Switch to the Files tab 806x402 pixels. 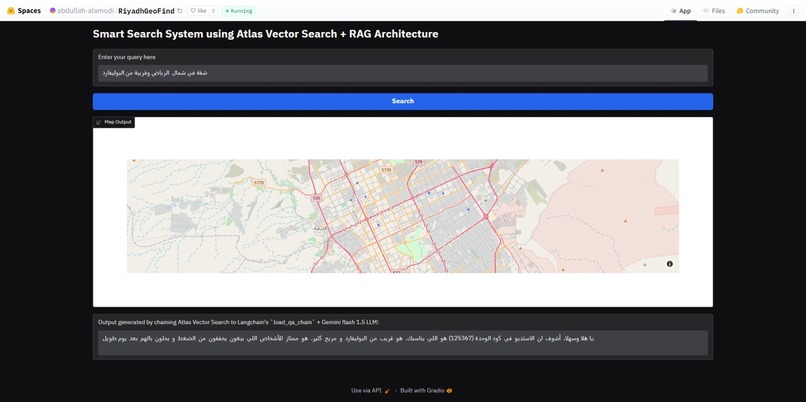click(713, 11)
